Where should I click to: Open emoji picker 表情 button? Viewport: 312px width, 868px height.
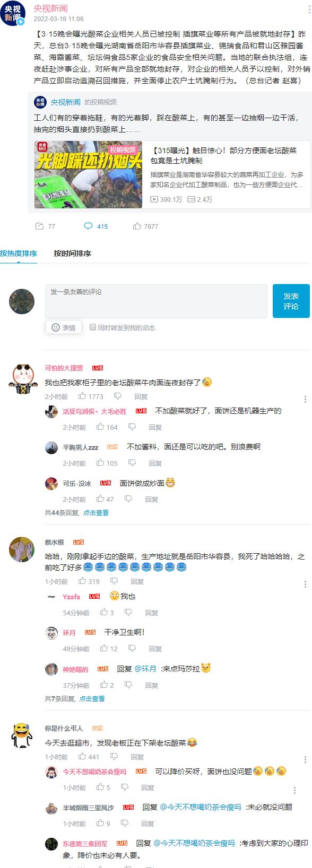click(x=64, y=327)
